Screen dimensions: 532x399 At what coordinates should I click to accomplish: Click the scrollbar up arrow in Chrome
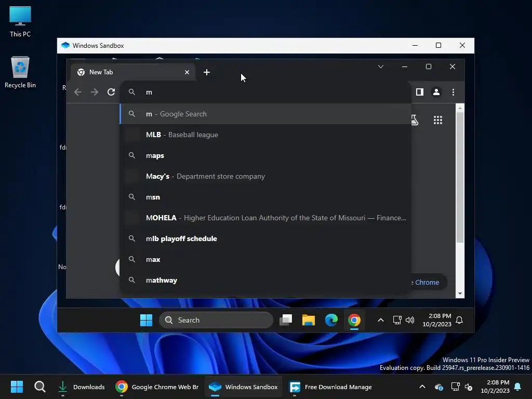click(460, 108)
